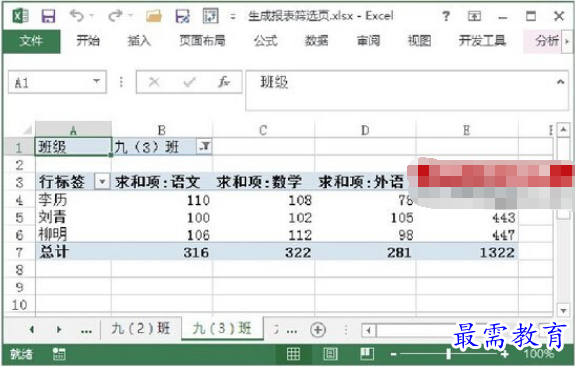Open the Undo history dropdown arrow
The image size is (575, 367).
[x=91, y=16]
